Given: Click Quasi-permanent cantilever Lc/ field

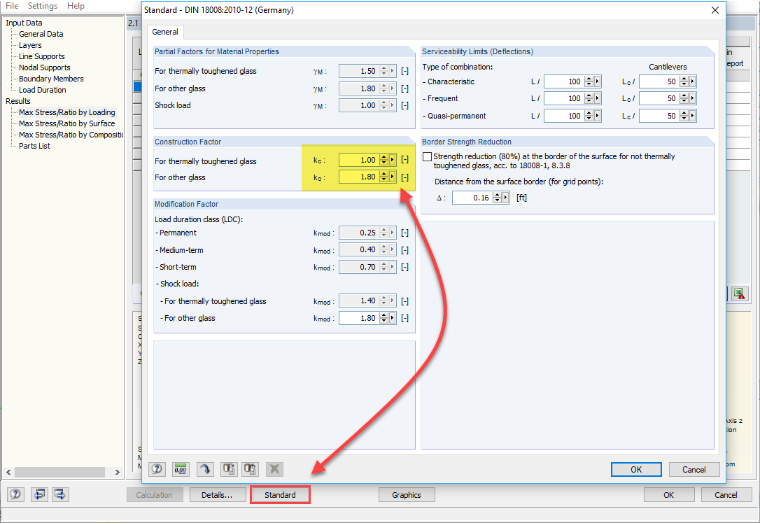Looking at the screenshot, I should (x=659, y=116).
